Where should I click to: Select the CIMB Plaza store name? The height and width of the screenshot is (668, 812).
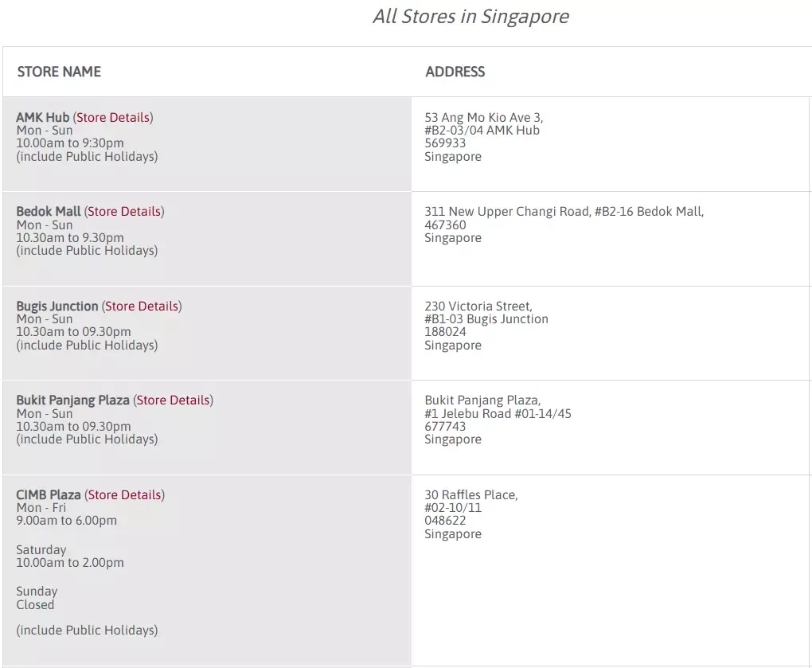[48, 495]
